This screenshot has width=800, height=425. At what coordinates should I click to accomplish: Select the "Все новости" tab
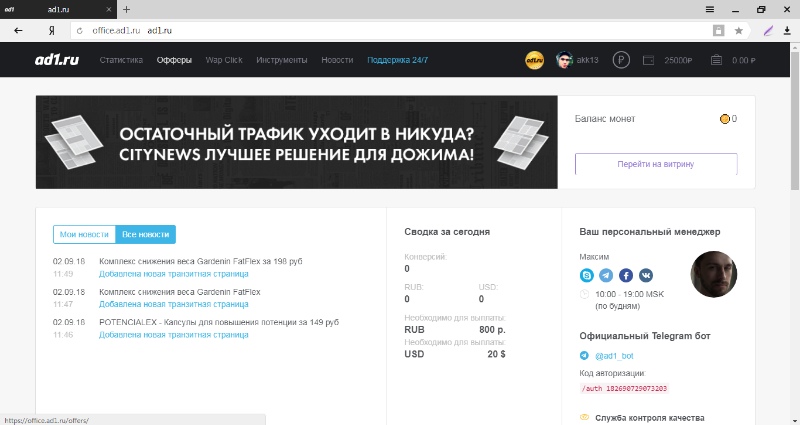click(145, 234)
